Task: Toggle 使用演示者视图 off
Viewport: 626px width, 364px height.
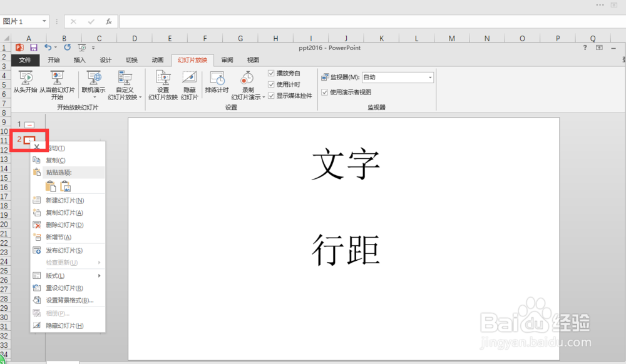Action: [x=324, y=92]
